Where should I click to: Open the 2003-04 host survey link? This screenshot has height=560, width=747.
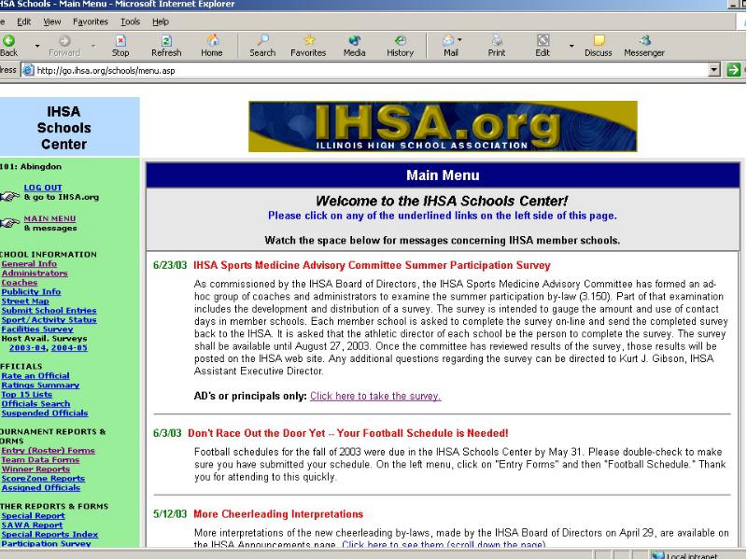click(28, 348)
